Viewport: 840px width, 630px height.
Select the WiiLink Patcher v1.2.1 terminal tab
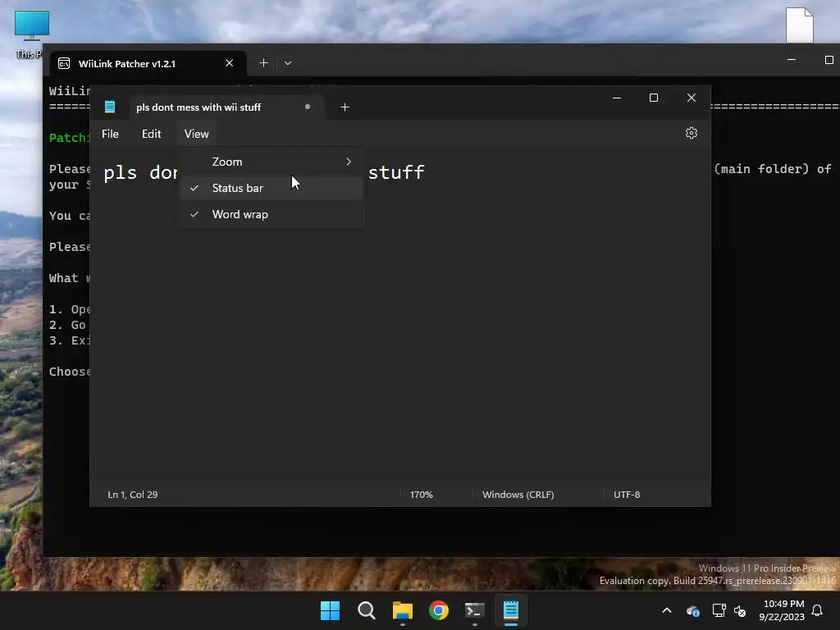point(148,63)
